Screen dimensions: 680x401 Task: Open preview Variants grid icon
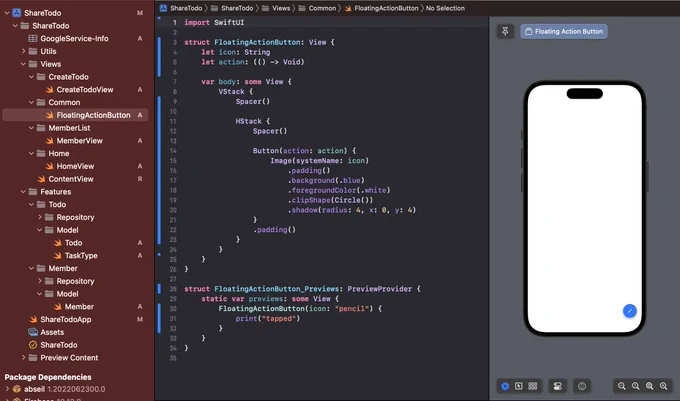533,386
